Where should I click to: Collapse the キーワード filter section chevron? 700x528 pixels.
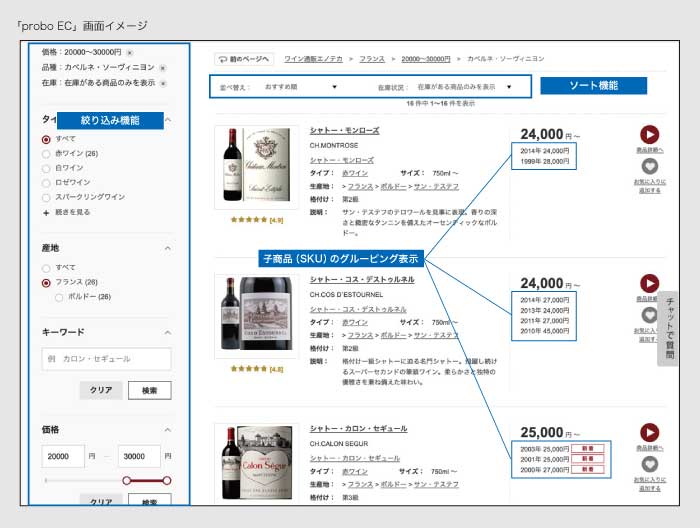[x=168, y=333]
